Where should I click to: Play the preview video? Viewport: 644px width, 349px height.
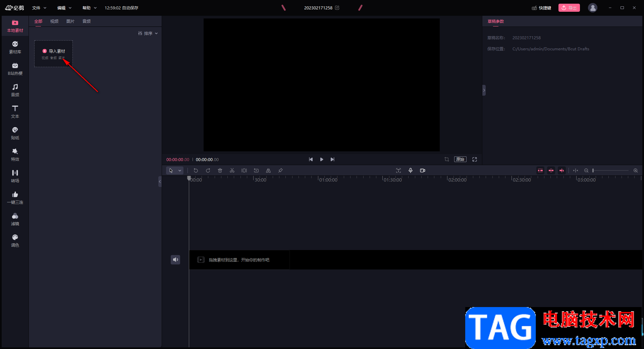point(322,159)
